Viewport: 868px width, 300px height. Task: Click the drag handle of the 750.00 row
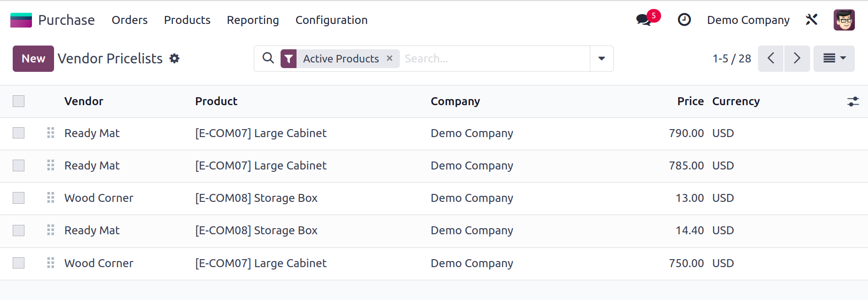click(51, 263)
